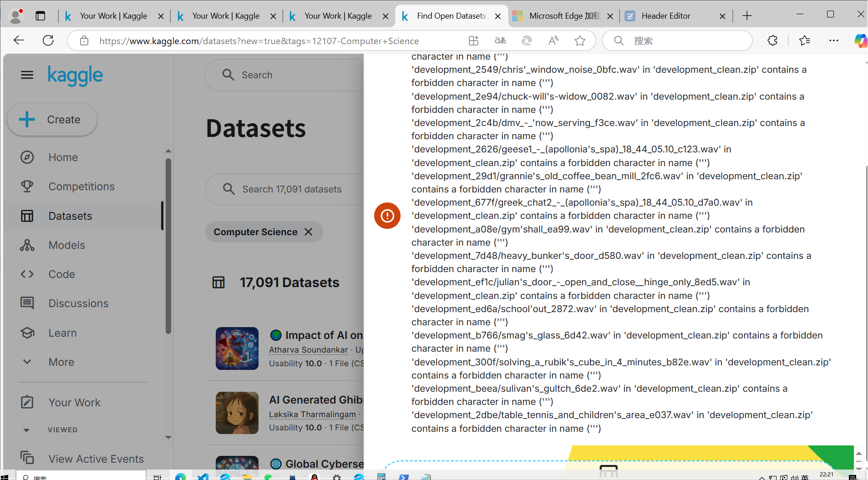
Task: Open the Kaggle Home section
Action: coord(62,157)
